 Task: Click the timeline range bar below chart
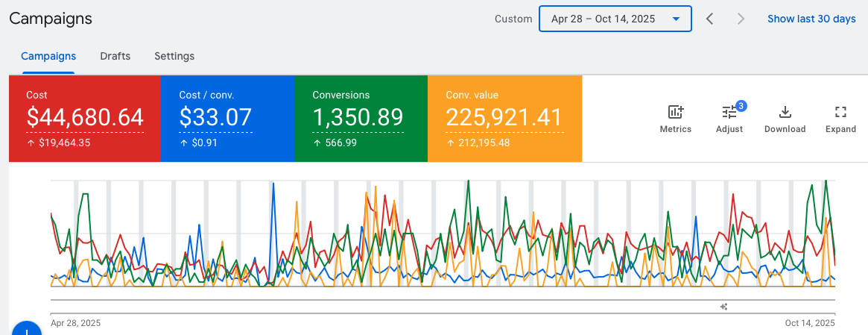443,300
